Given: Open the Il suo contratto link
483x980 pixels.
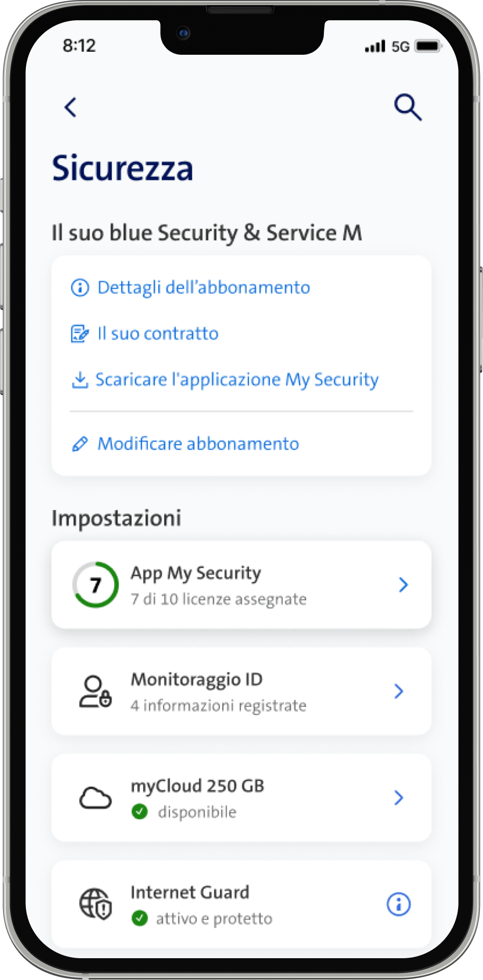Looking at the screenshot, I should pyautogui.click(x=158, y=334).
